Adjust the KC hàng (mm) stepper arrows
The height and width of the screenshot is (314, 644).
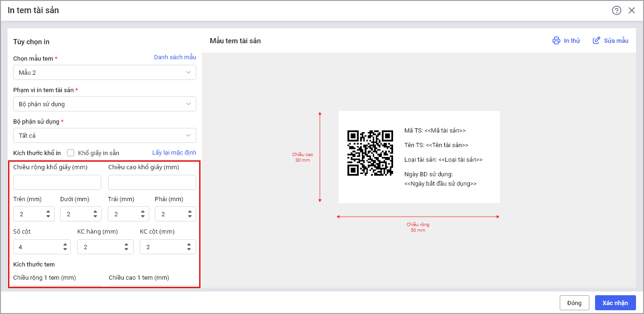[127, 247]
